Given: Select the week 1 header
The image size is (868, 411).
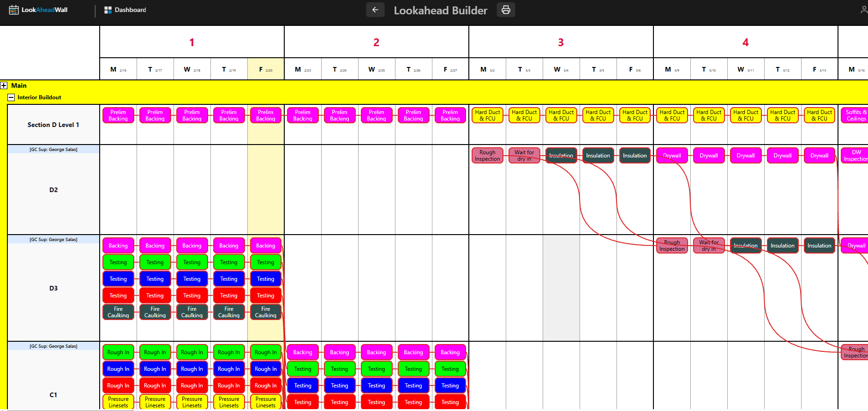Looking at the screenshot, I should tap(192, 42).
